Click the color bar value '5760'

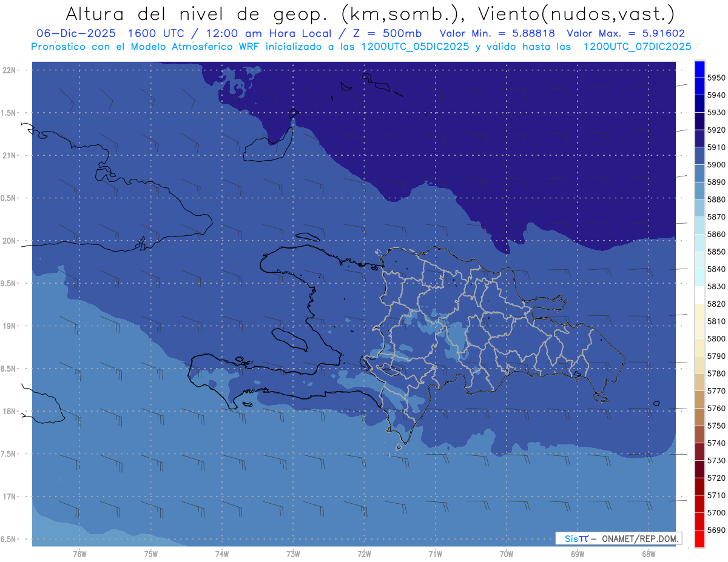(x=716, y=409)
